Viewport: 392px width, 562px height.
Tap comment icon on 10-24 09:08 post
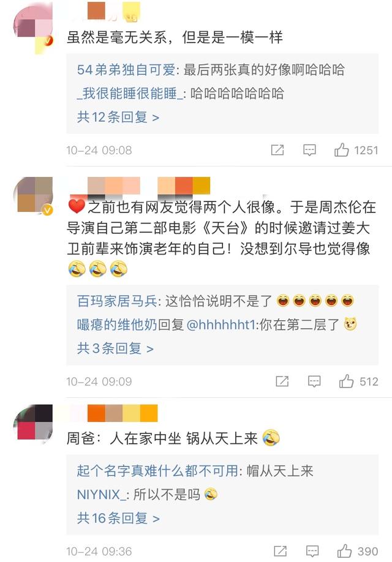(309, 150)
